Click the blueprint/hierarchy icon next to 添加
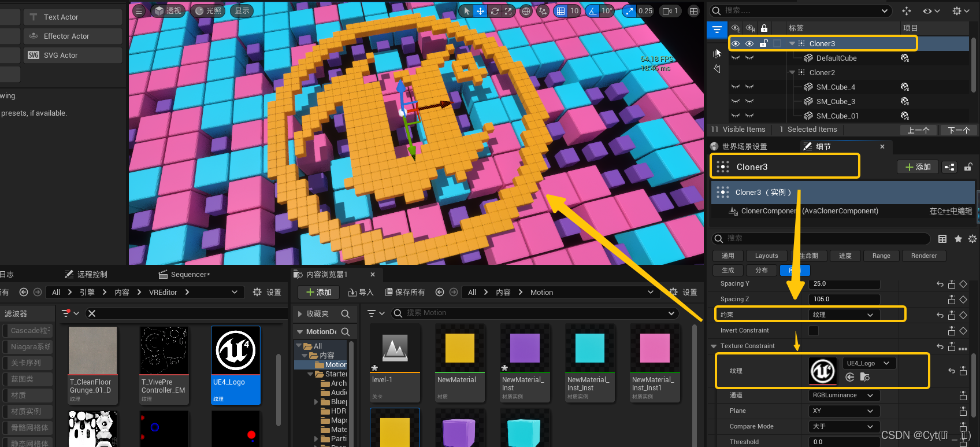Viewport: 980px width, 447px height. pyautogui.click(x=949, y=167)
